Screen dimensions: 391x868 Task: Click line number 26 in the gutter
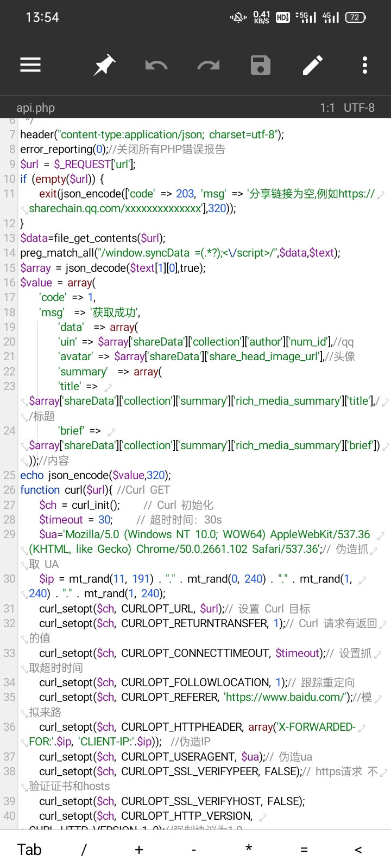(9, 490)
